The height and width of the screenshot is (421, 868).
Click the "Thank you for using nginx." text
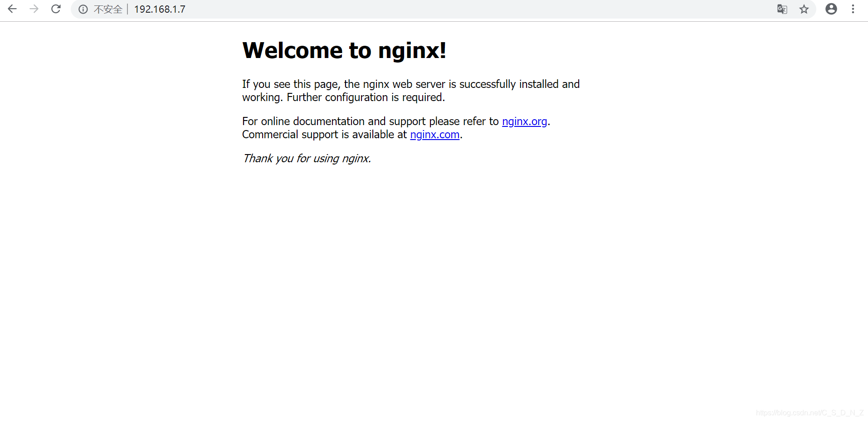307,159
